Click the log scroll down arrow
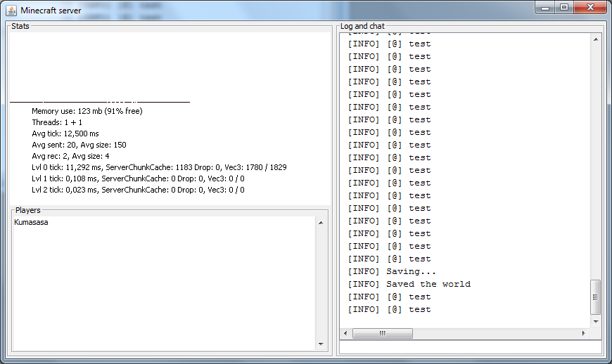612x364 pixels. coord(596,322)
